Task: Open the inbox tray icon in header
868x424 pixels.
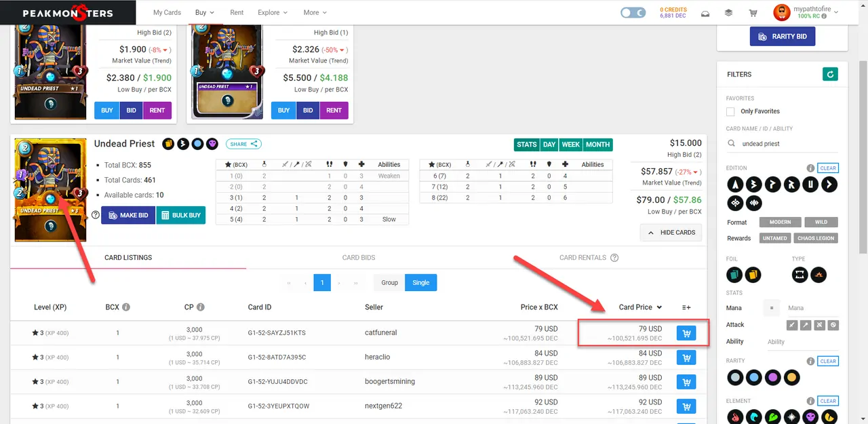Action: (705, 13)
